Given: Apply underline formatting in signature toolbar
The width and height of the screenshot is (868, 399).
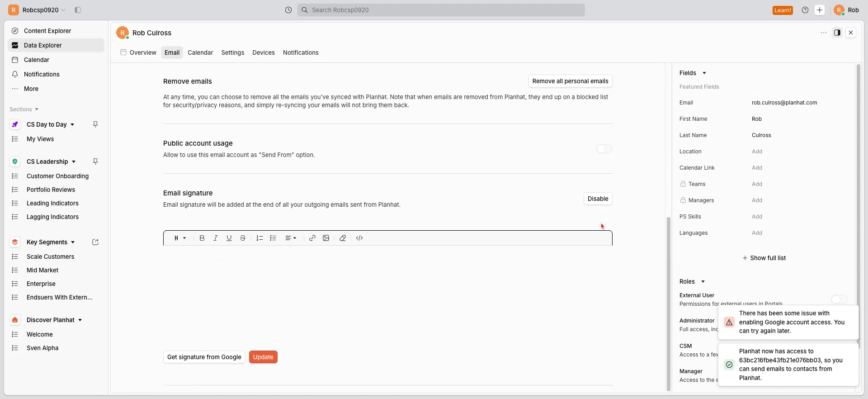Looking at the screenshot, I should pyautogui.click(x=229, y=238).
